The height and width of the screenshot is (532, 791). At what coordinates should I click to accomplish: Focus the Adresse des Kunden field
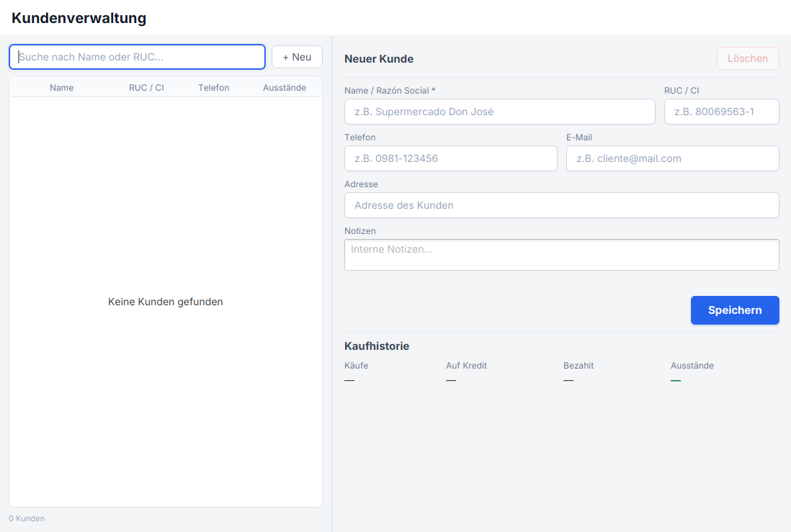point(561,205)
